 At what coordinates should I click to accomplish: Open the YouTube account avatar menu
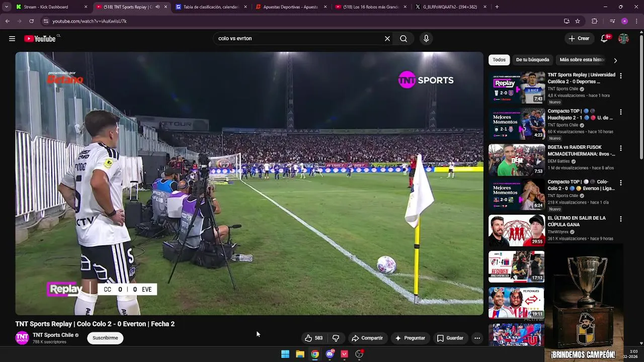(623, 39)
